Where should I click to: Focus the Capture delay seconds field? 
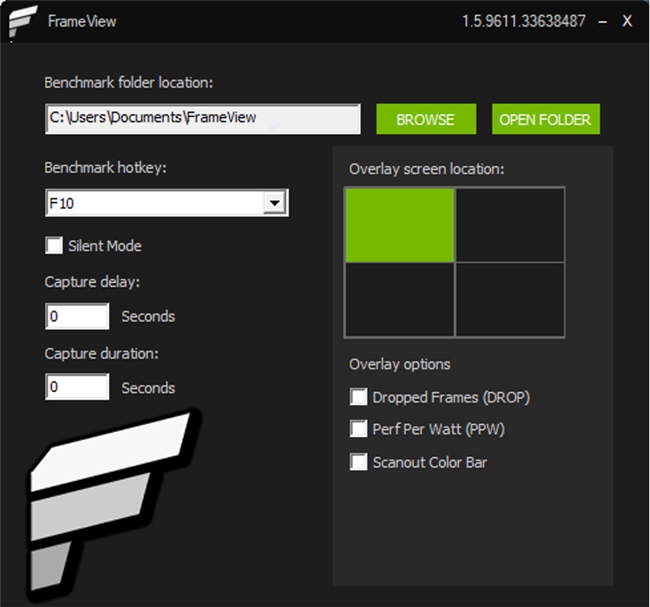tap(77, 316)
